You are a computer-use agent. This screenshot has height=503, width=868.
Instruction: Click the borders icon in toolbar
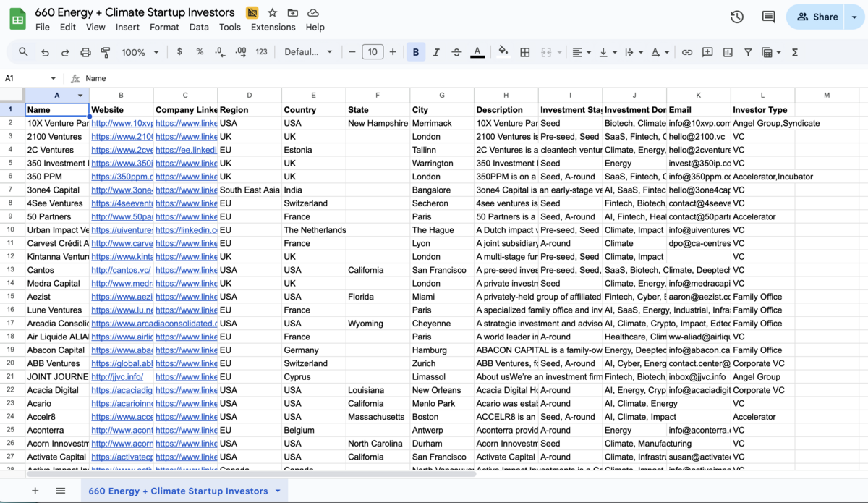pos(525,52)
